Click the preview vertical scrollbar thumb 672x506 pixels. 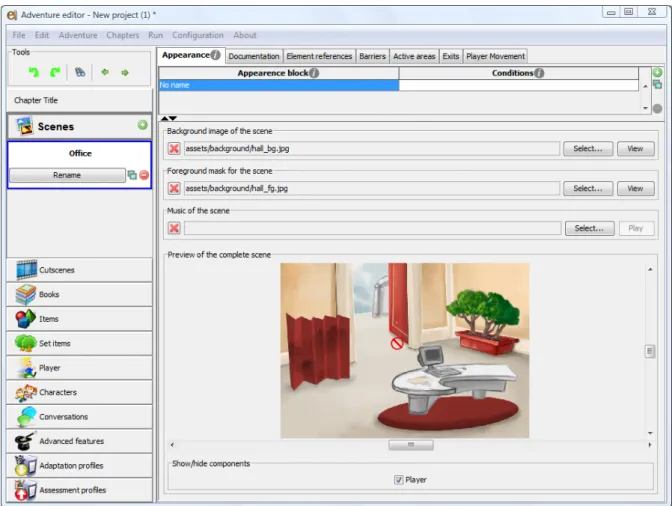[650, 351]
